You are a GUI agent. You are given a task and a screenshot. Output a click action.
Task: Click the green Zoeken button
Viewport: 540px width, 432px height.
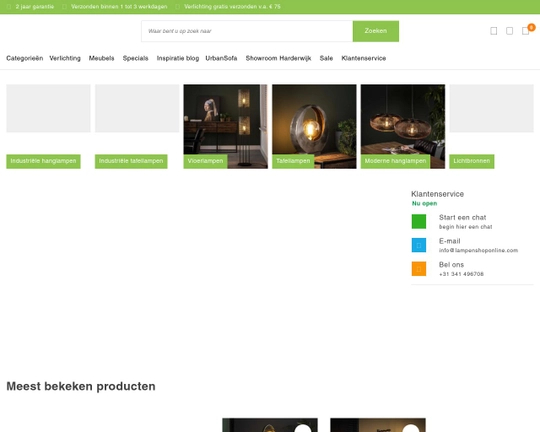(376, 31)
